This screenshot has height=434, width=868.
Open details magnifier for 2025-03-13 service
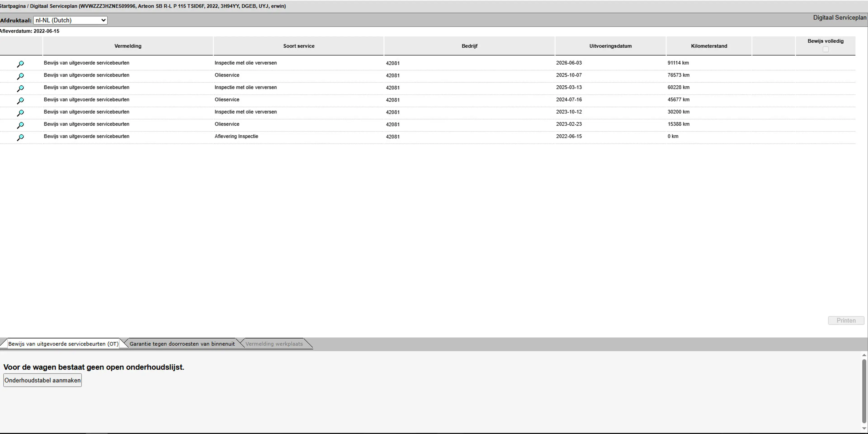tap(20, 88)
